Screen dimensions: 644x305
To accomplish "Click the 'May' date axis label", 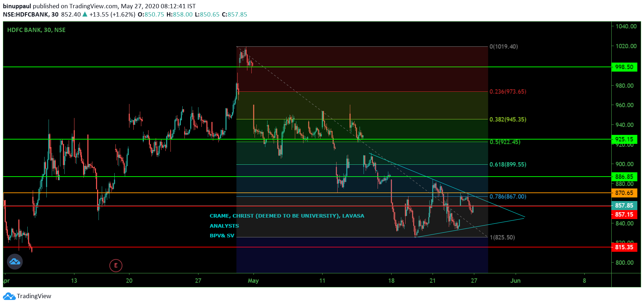I will click(253, 281).
